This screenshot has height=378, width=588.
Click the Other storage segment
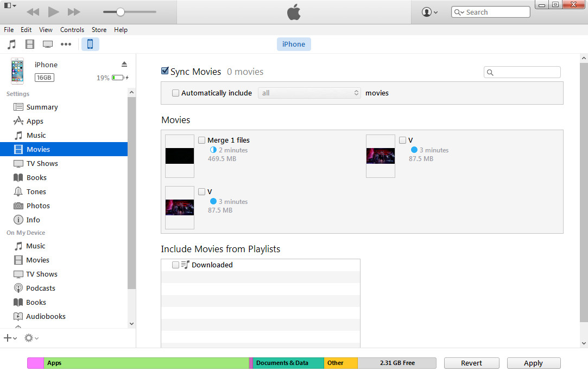[x=340, y=363]
